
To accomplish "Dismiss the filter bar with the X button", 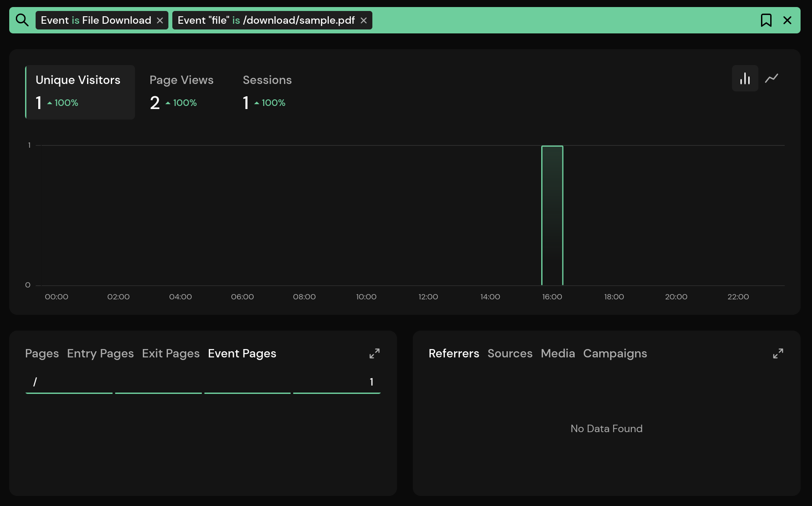I will point(787,20).
